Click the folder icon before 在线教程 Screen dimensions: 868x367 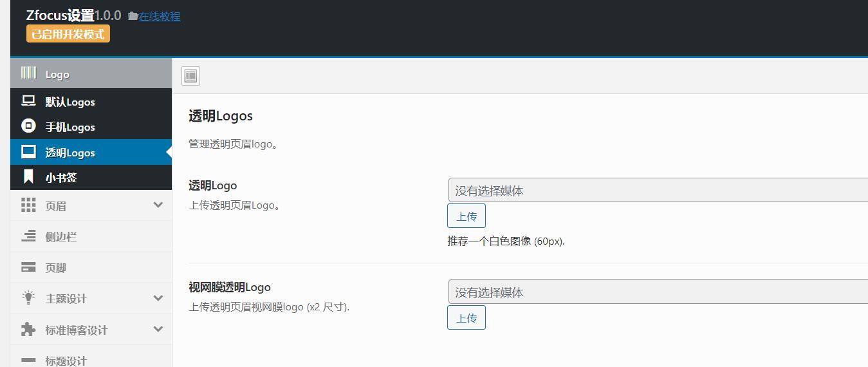click(133, 16)
